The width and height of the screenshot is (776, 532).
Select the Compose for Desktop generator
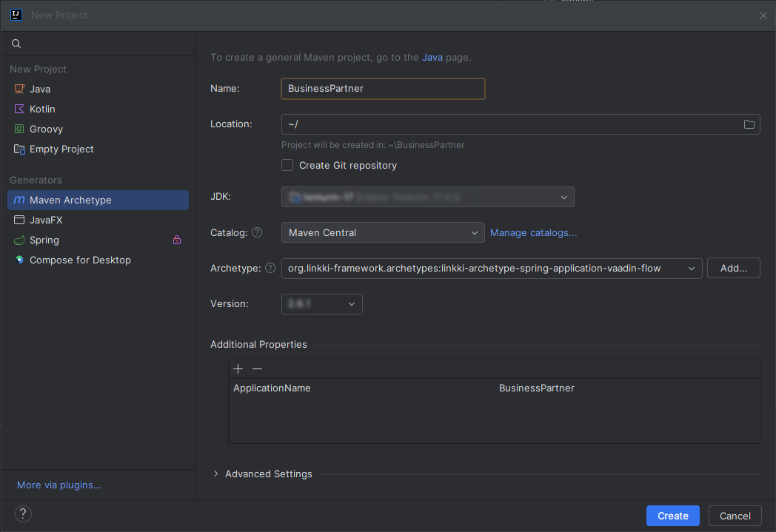click(x=80, y=260)
